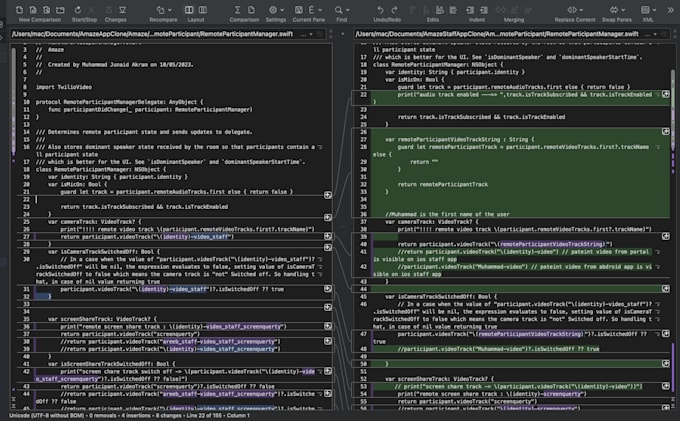The height and width of the screenshot is (421, 680).
Task: Open the Recompare dropdown arrow
Action: coord(170,10)
